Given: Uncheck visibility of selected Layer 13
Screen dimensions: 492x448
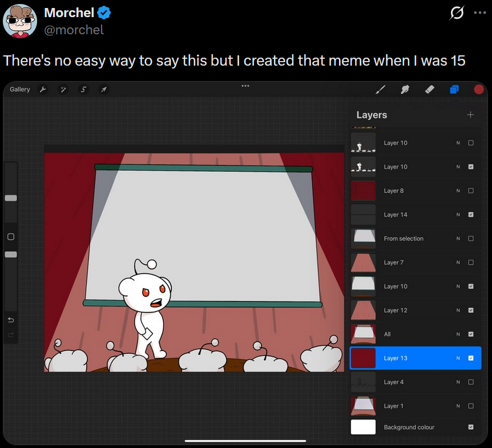Looking at the screenshot, I should click(471, 358).
